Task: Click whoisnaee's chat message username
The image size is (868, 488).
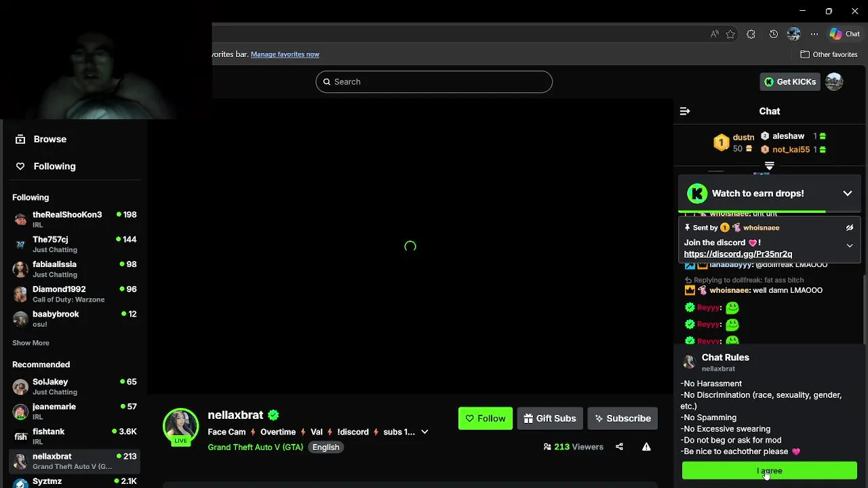Action: point(729,290)
